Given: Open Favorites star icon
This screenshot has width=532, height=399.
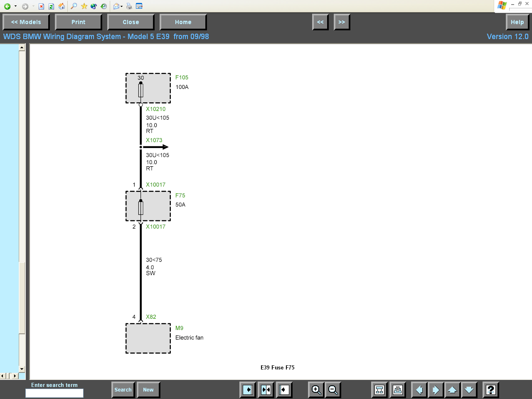Looking at the screenshot, I should 84,6.
